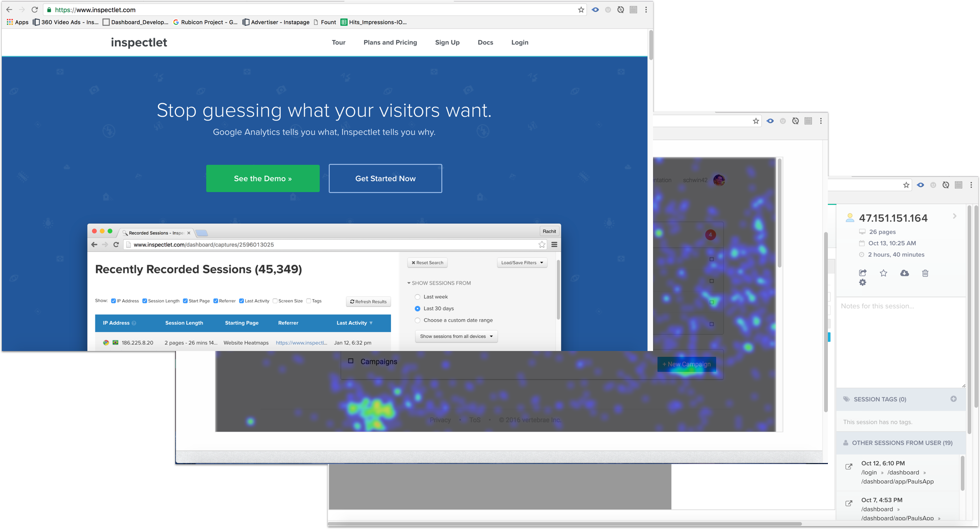The image size is (980, 529).
Task: Open the Hits_Impressions-IO bookmark
Action: tap(373, 22)
